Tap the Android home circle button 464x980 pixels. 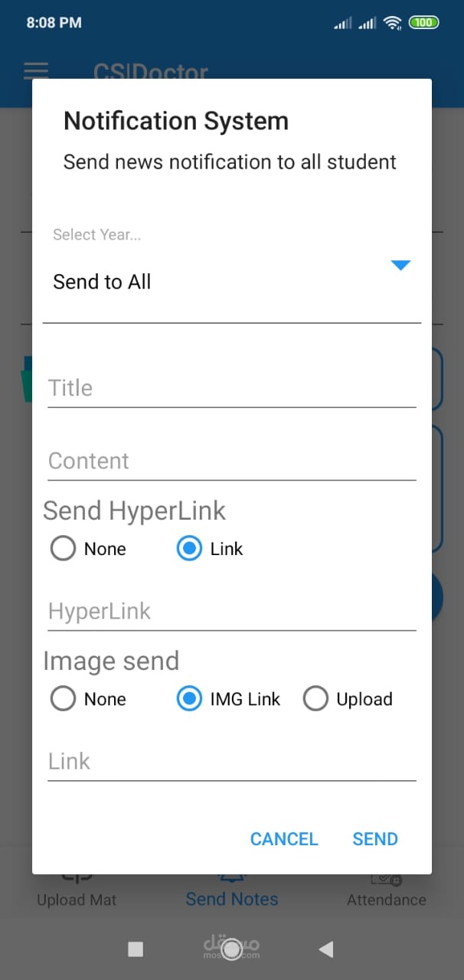point(232,949)
